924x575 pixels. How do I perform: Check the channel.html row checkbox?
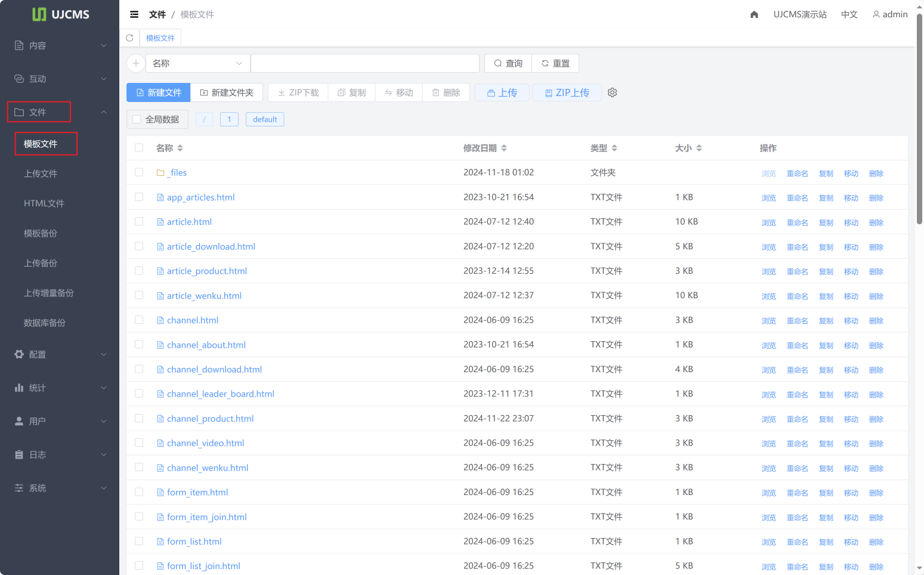coord(139,320)
